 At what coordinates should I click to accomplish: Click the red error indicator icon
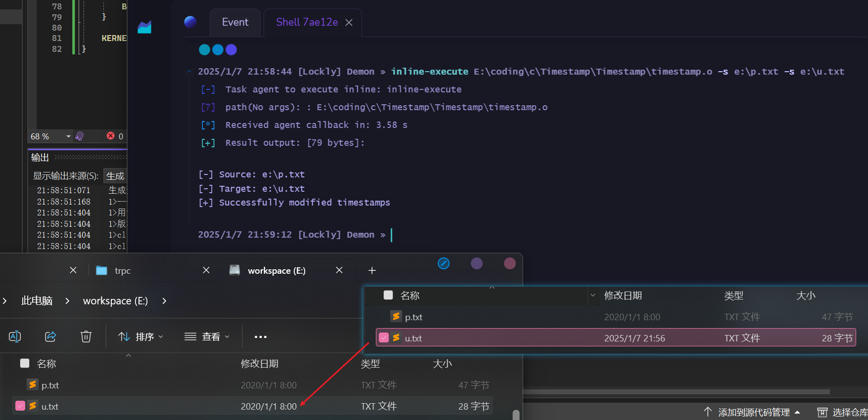(111, 136)
